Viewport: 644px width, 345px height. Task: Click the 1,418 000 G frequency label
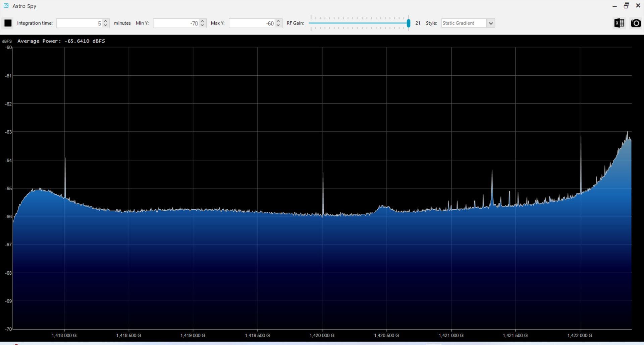click(64, 335)
